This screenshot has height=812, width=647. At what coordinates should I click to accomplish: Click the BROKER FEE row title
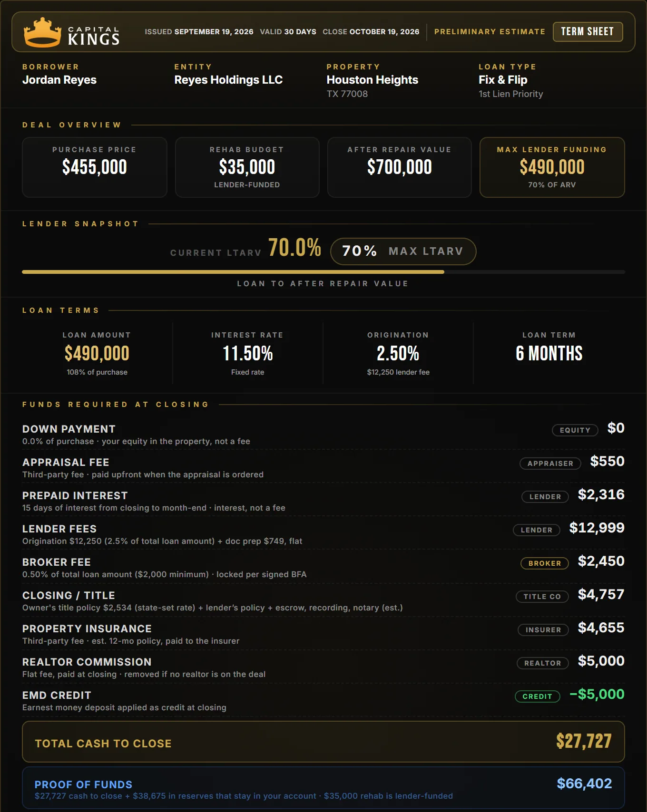[x=57, y=562]
